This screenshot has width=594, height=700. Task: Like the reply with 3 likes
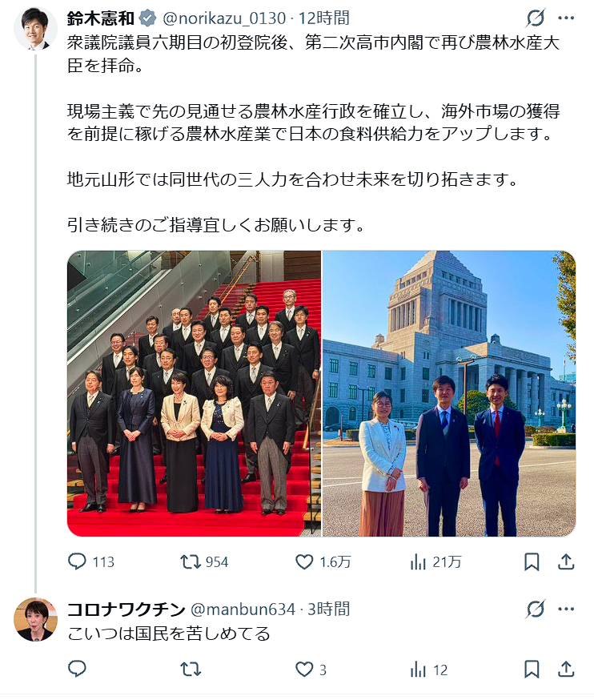[311, 670]
